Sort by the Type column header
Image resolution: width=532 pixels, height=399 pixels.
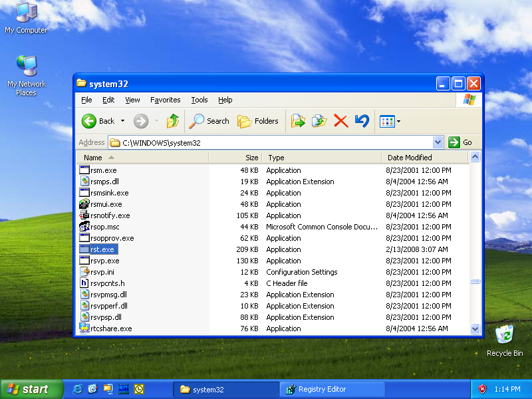coord(322,158)
